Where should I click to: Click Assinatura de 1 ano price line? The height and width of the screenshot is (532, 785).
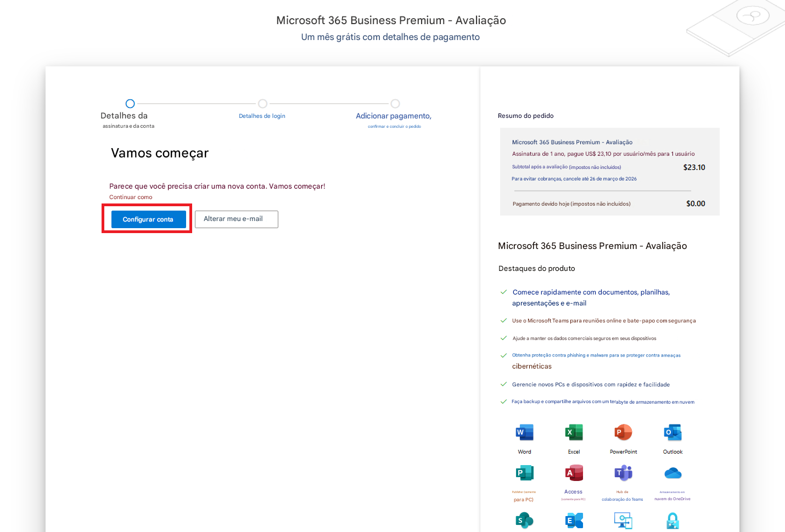pyautogui.click(x=603, y=154)
